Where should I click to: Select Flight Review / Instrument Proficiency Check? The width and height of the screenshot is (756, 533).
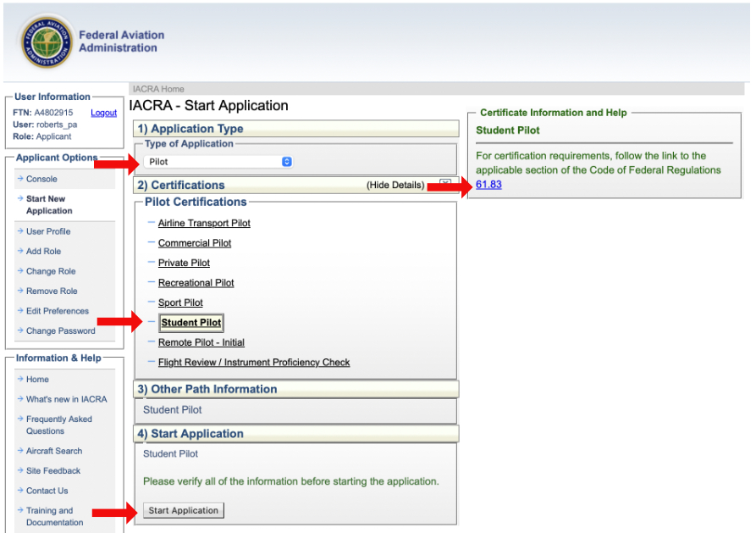tap(254, 362)
